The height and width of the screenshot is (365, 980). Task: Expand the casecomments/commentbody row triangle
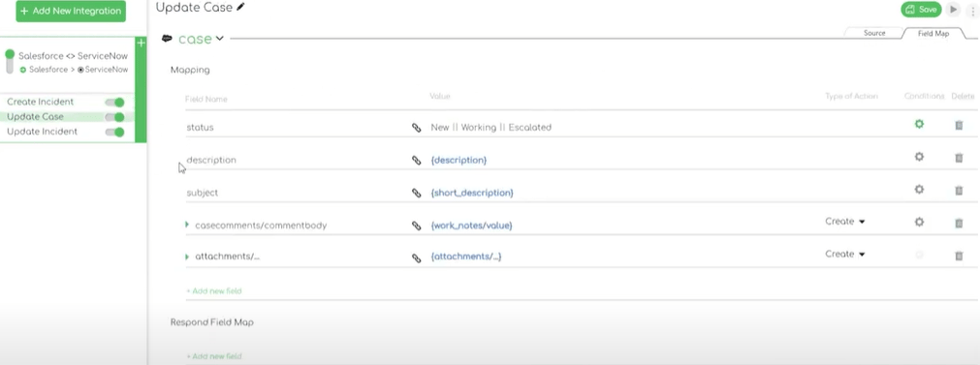(187, 225)
